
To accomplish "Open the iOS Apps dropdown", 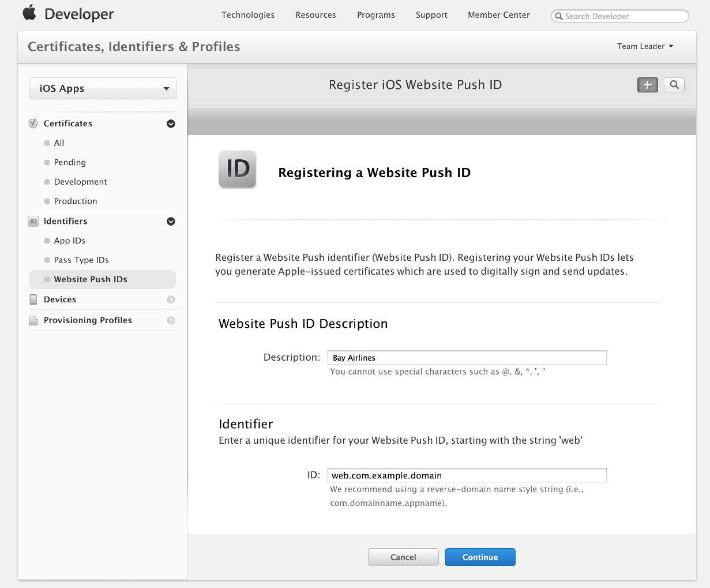I will point(103,89).
